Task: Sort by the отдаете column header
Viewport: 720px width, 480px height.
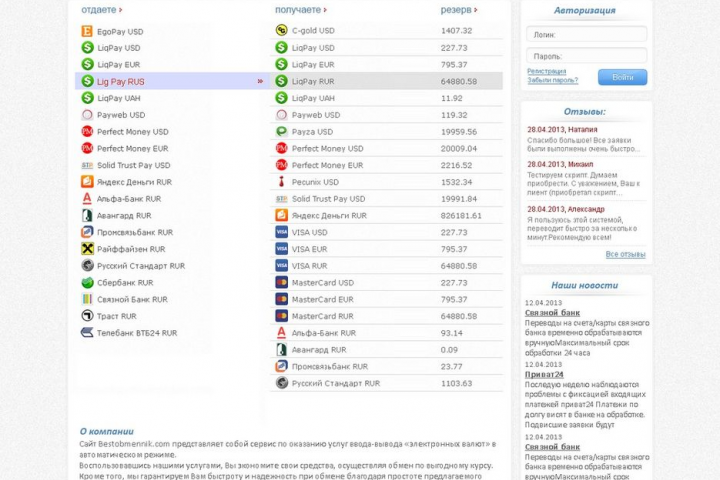Action: point(101,10)
